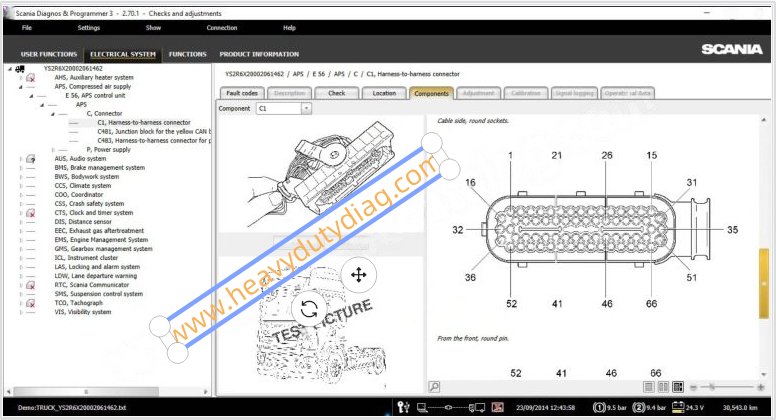The height and width of the screenshot is (420, 776).
Task: Select the multi-pane layout view icon
Action: click(678, 387)
